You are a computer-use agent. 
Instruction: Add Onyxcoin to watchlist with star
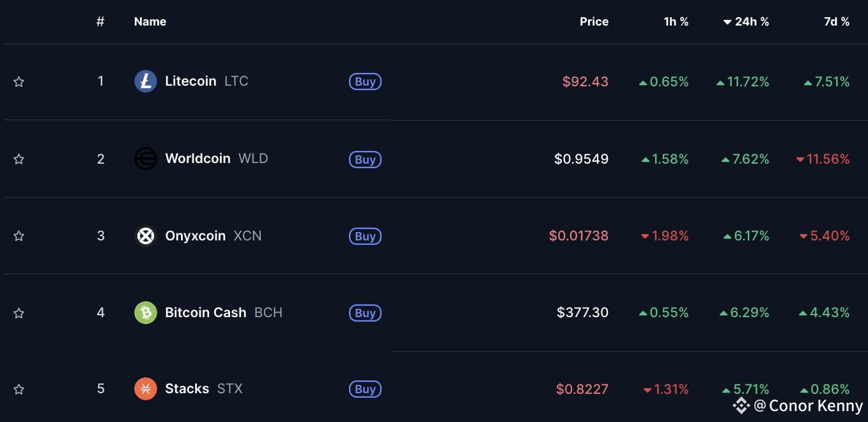pos(19,235)
